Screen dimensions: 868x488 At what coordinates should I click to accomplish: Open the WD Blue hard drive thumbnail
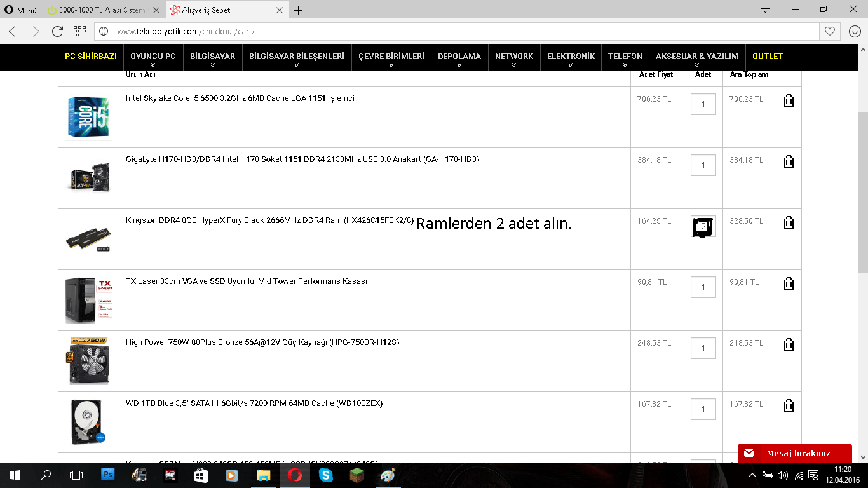click(x=88, y=422)
